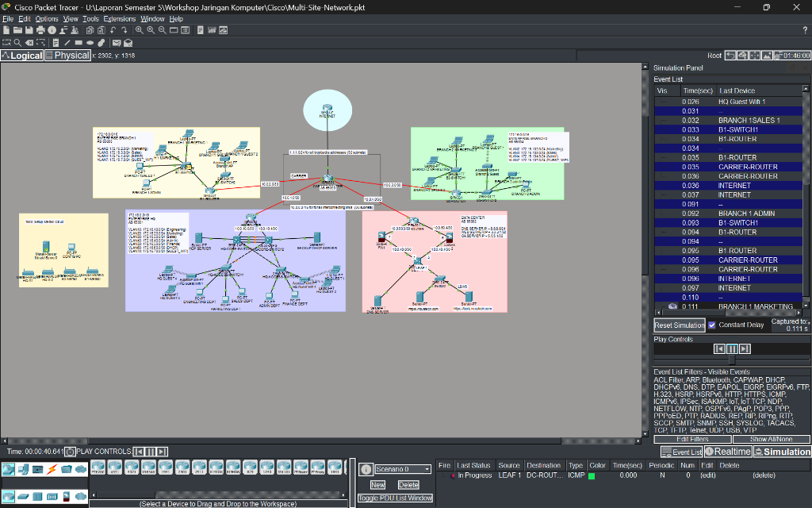812x508 pixels.
Task: Click the Reset Simulation button
Action: click(680, 325)
